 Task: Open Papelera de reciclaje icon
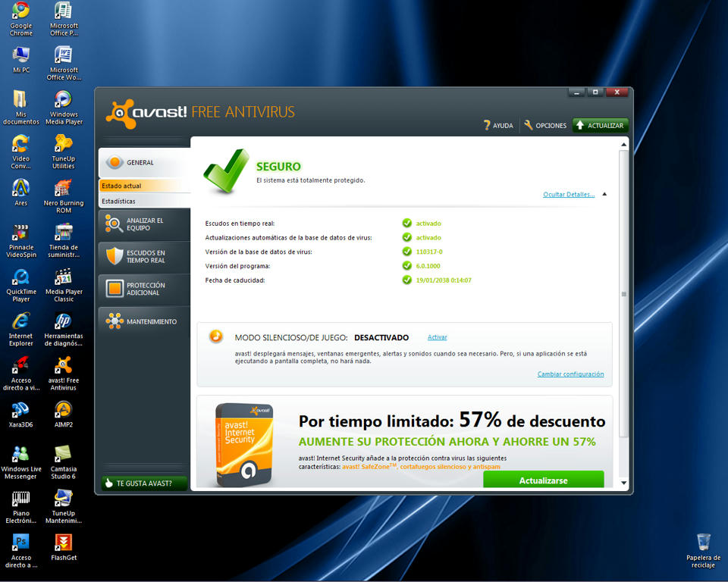click(703, 550)
